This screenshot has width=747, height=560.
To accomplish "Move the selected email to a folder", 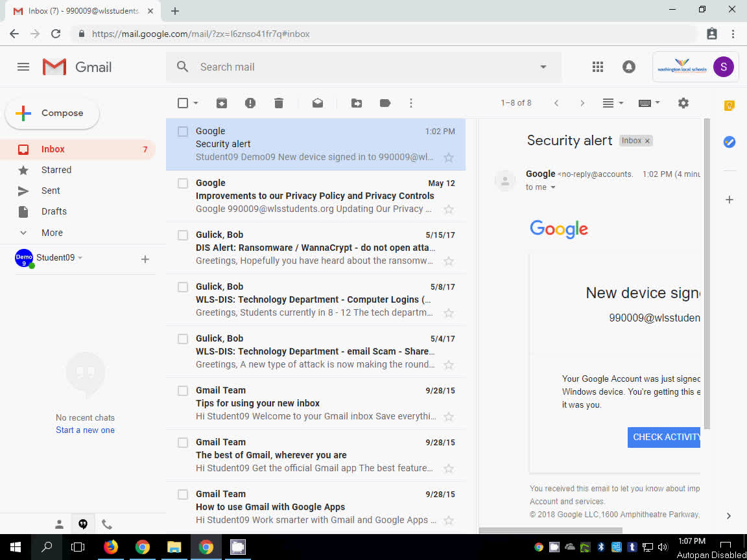I will point(356,102).
